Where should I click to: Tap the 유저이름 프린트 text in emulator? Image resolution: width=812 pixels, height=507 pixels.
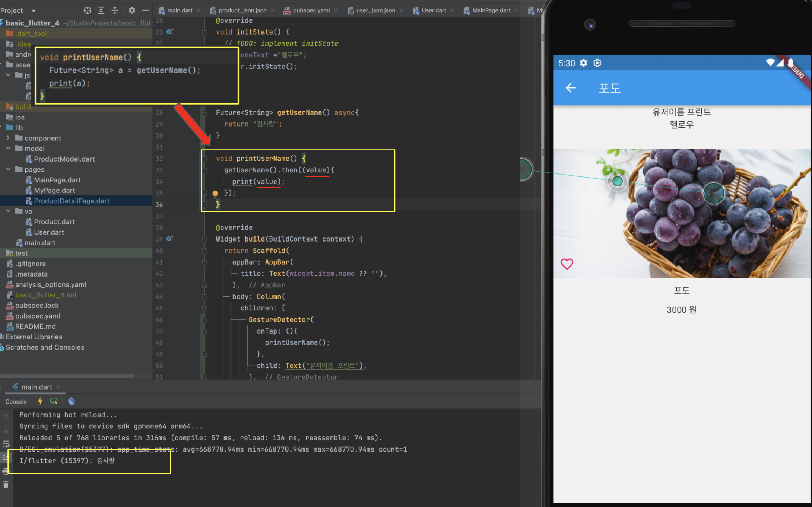click(681, 112)
